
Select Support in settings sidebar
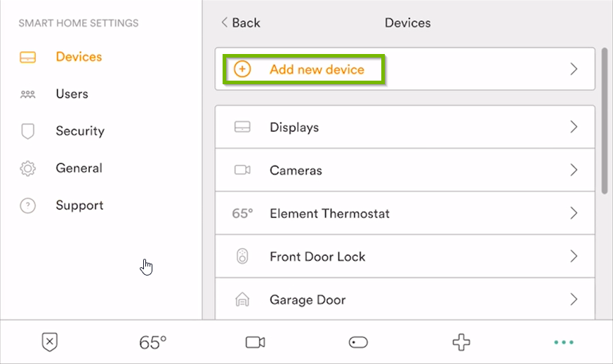pos(79,205)
